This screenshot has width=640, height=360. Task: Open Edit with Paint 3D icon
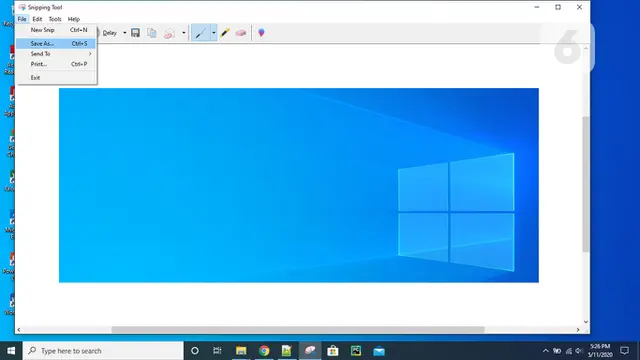(261, 33)
